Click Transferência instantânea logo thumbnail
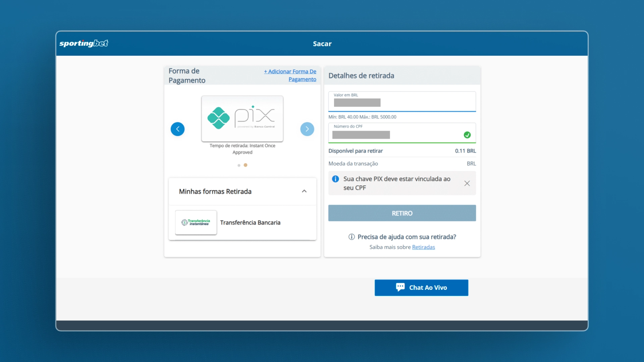 click(196, 223)
